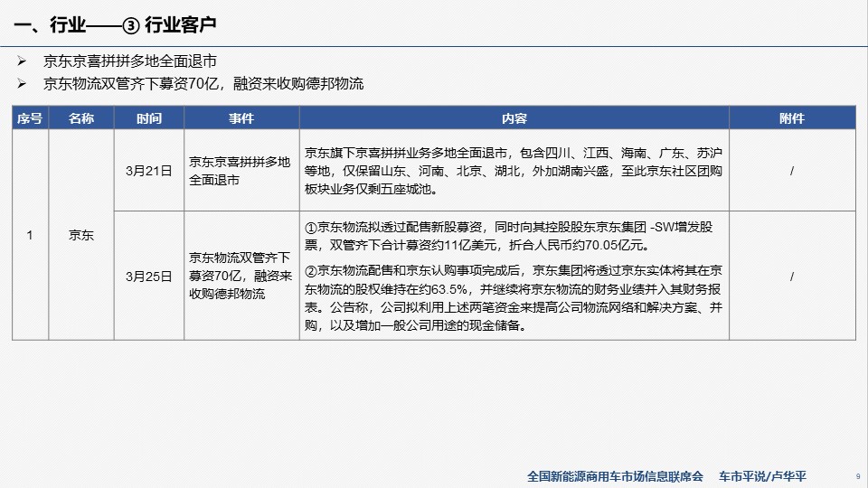
Task: Select the 名称 column header
Action: pos(81,118)
